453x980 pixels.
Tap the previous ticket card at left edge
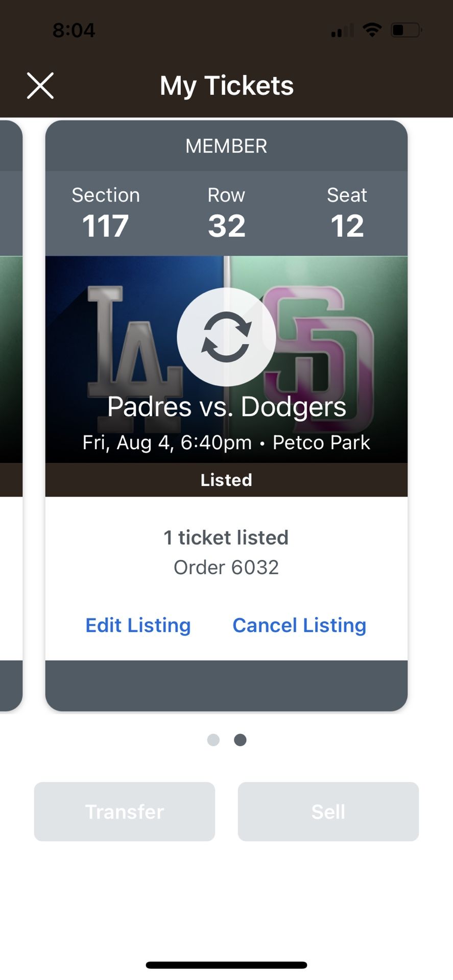click(x=10, y=408)
